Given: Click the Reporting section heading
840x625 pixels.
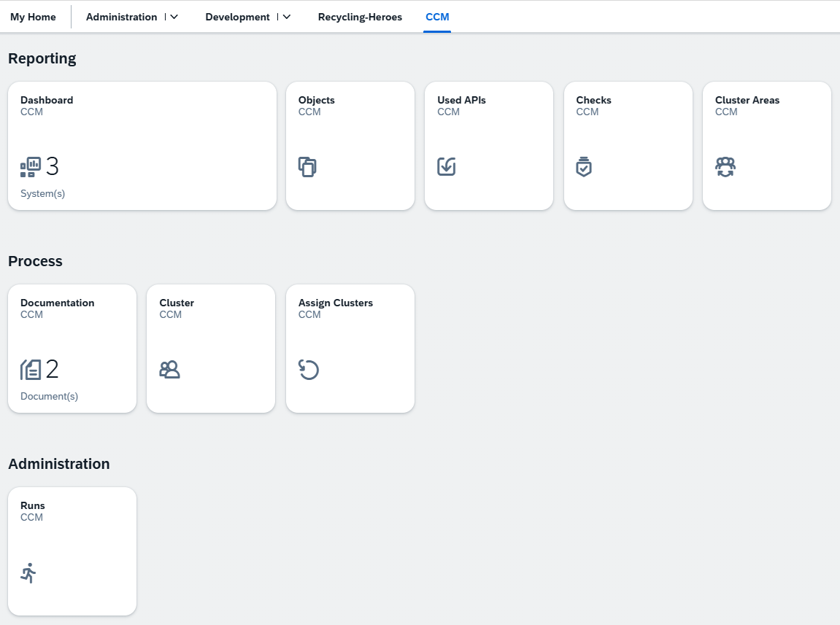Looking at the screenshot, I should coord(42,58).
